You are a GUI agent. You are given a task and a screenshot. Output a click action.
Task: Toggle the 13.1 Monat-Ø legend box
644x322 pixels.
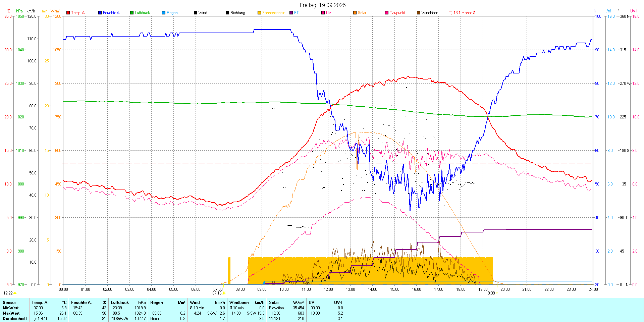click(x=450, y=13)
